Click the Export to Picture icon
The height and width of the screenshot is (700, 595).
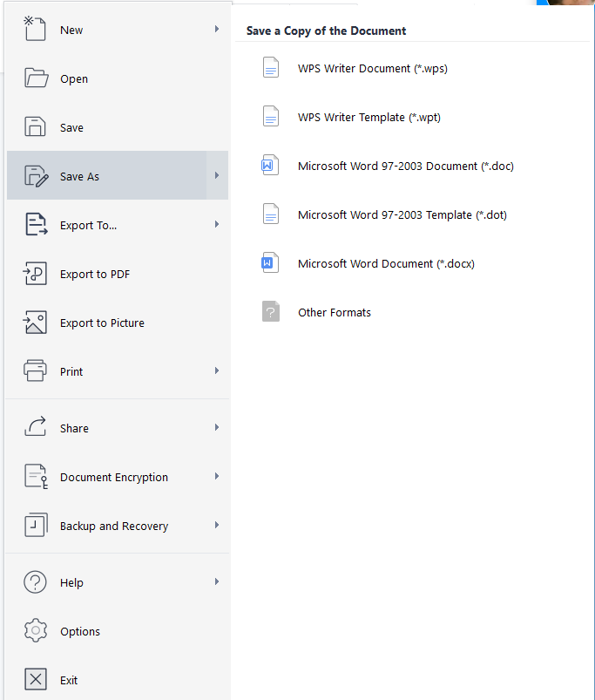(x=35, y=323)
